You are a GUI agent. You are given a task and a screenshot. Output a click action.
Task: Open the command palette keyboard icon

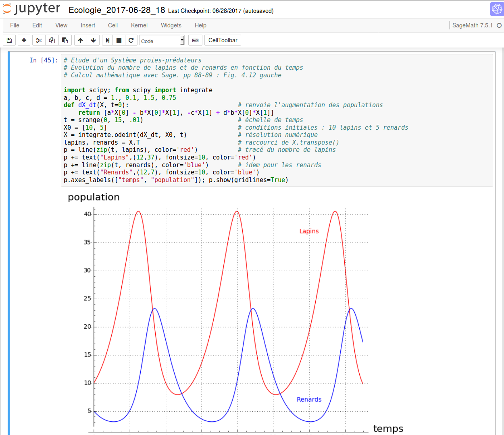(196, 40)
